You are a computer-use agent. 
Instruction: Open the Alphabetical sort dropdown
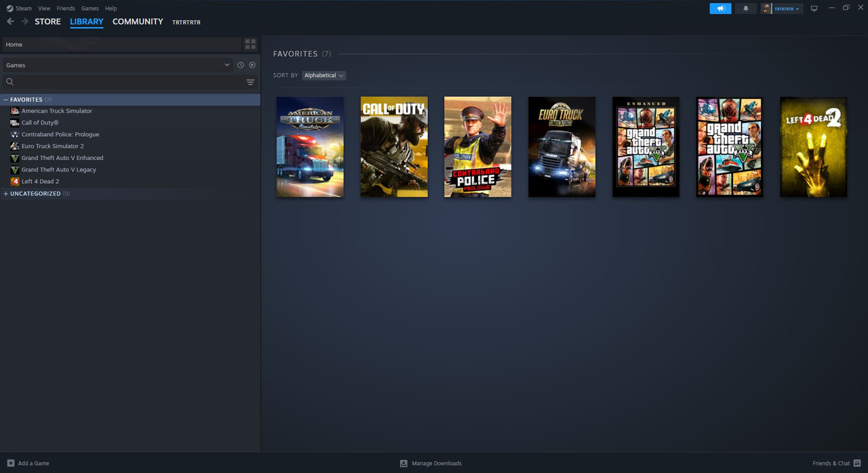click(x=323, y=75)
